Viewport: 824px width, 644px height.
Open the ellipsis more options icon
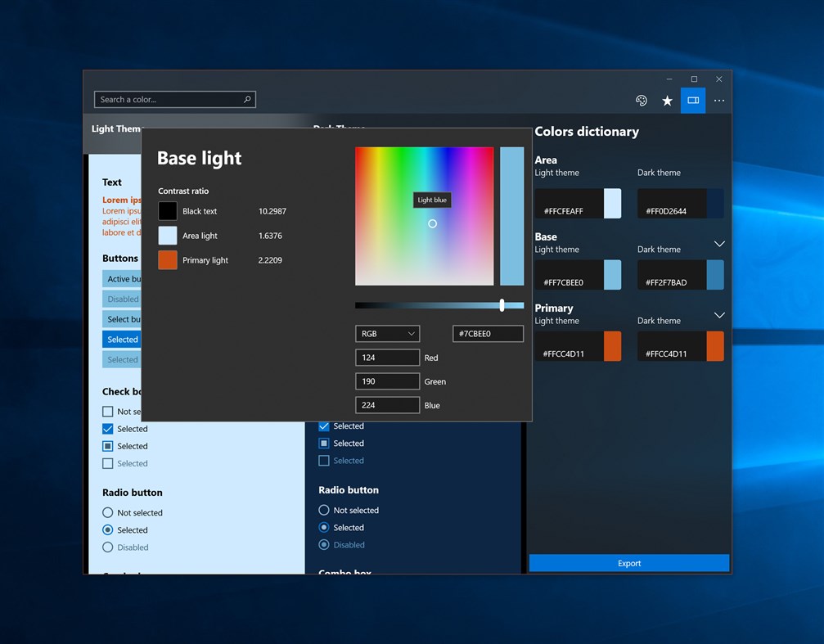pyautogui.click(x=718, y=100)
